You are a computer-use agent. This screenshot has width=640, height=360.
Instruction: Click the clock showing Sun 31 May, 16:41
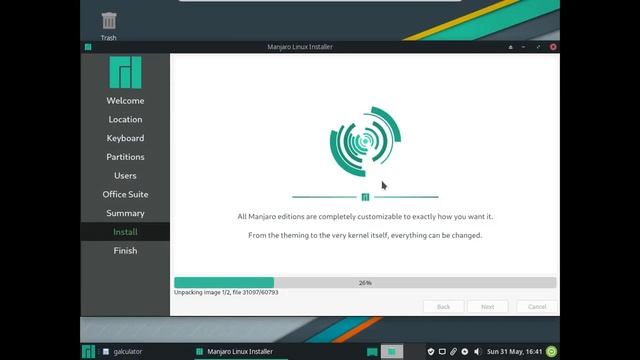(x=514, y=351)
